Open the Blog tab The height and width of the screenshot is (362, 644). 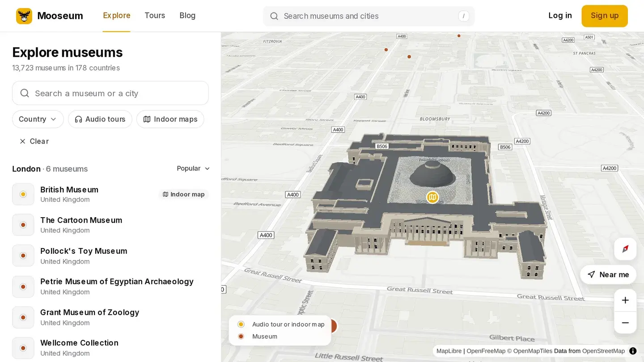click(187, 16)
